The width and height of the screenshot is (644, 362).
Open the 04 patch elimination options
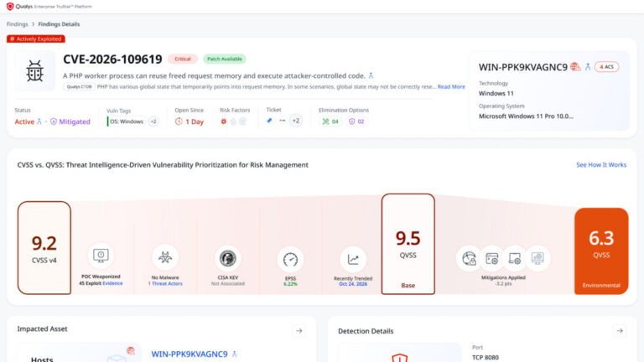click(x=330, y=122)
